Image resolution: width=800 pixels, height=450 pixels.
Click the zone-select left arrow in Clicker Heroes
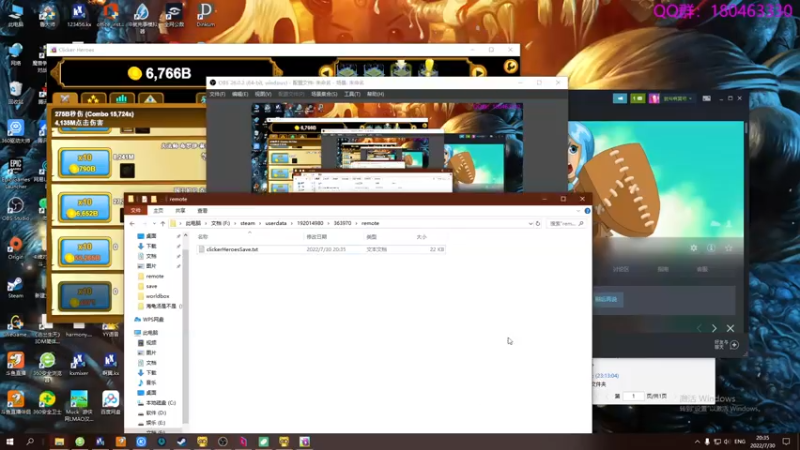click(x=326, y=72)
